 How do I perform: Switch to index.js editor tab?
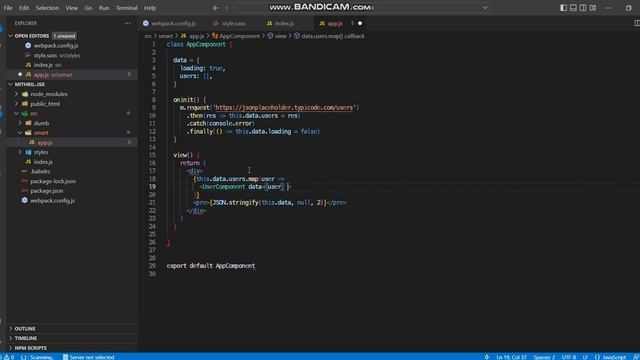[284, 24]
